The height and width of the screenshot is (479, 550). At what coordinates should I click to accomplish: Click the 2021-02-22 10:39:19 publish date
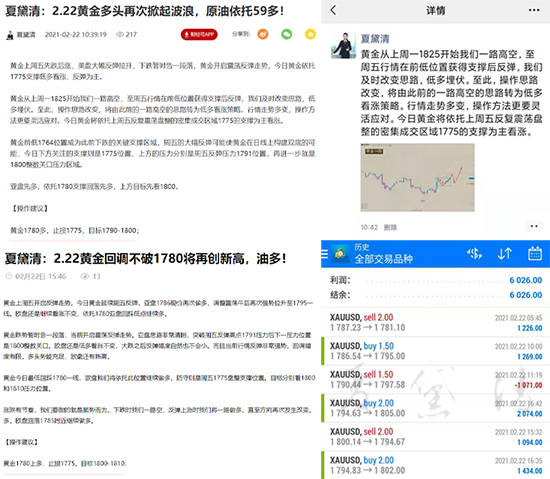pyautogui.click(x=75, y=34)
